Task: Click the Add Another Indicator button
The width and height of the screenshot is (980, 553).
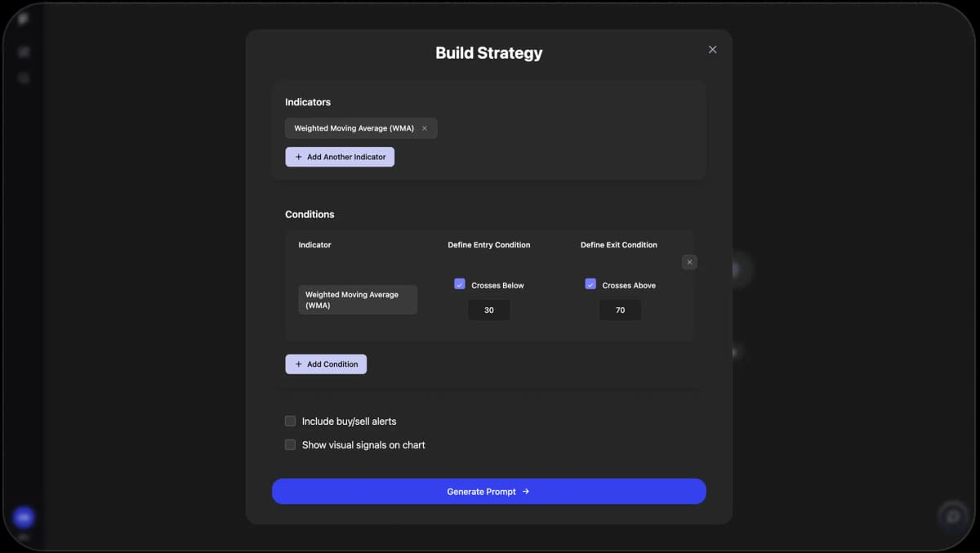Action: (340, 157)
